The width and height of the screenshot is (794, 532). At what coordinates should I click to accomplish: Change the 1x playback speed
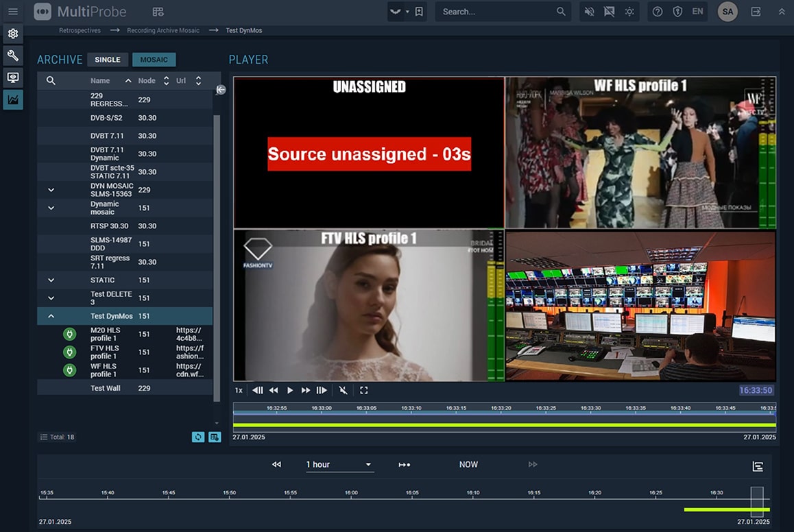[239, 390]
